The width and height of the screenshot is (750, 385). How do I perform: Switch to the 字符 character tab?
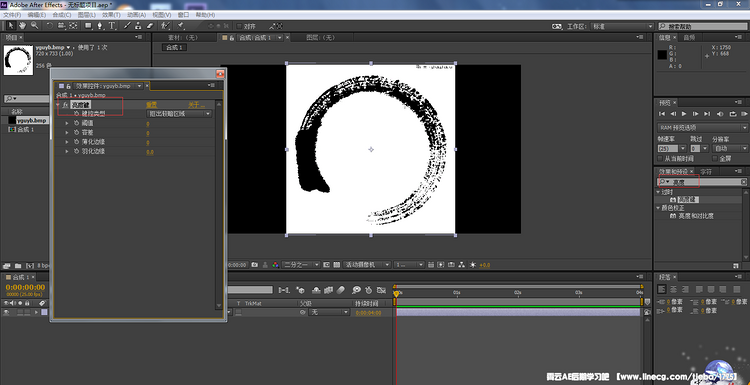point(706,171)
